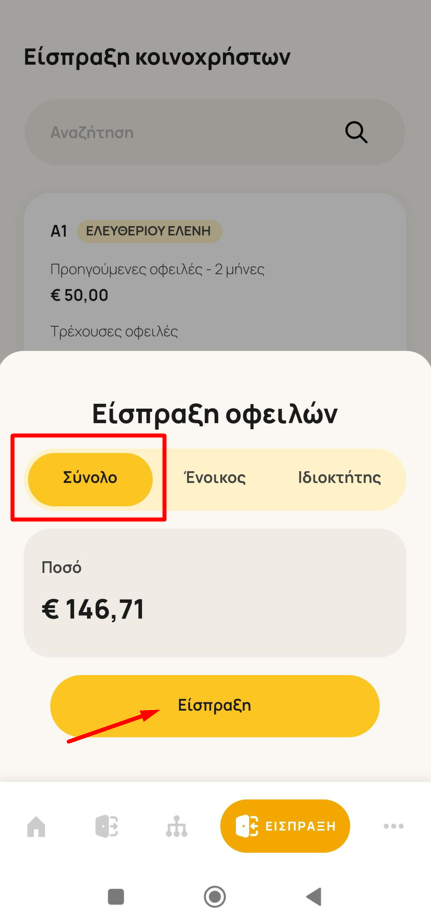Edit the Ποσό amount € 146,71

pyautogui.click(x=215, y=592)
